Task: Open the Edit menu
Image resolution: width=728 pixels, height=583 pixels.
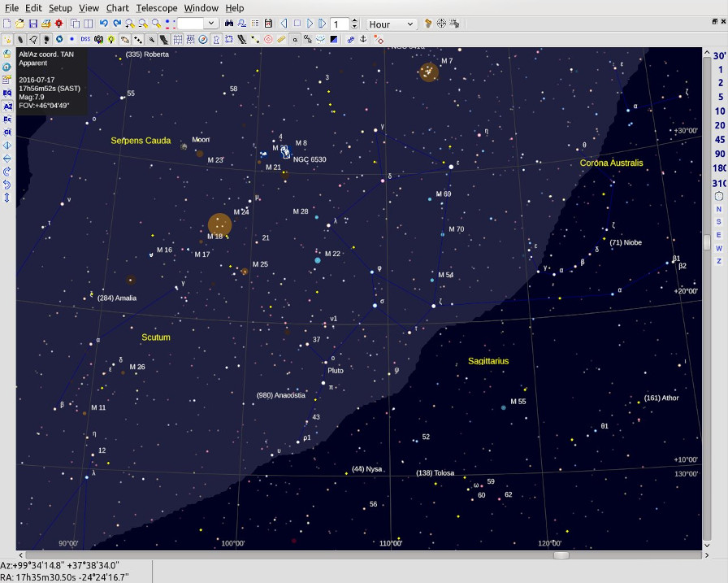Action: pos(33,8)
